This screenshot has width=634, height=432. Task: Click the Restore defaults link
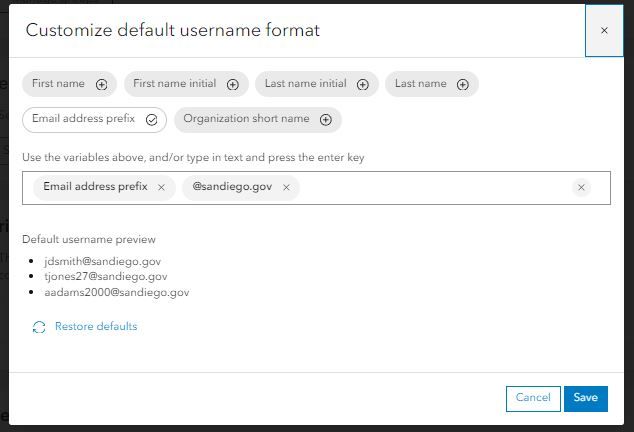tap(96, 326)
